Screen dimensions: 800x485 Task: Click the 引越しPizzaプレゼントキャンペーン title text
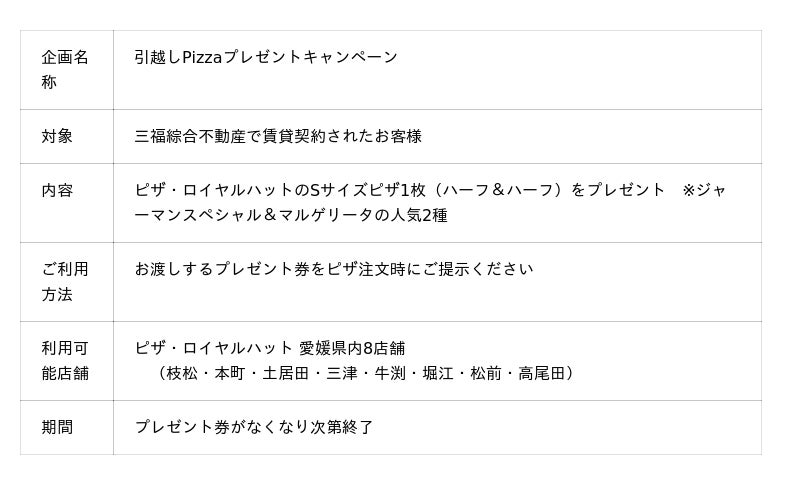266,57
